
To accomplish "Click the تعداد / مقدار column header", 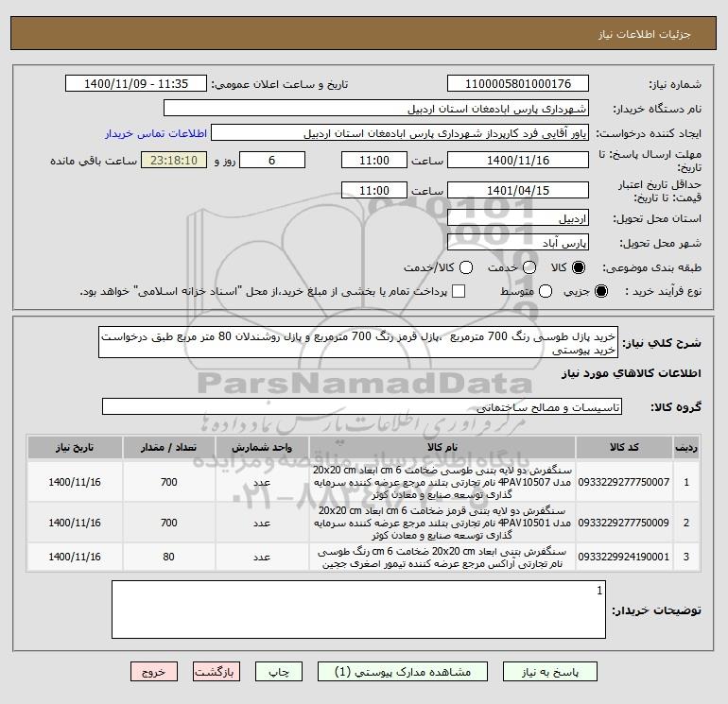I will point(169,447).
